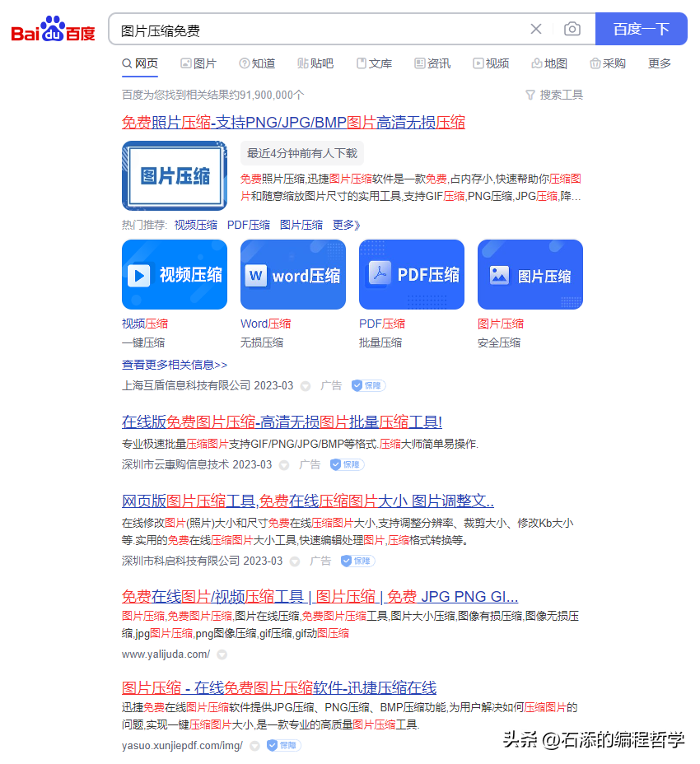Open result 免费在线图片/视频压缩工具
This screenshot has width=700, height=764.
[320, 597]
